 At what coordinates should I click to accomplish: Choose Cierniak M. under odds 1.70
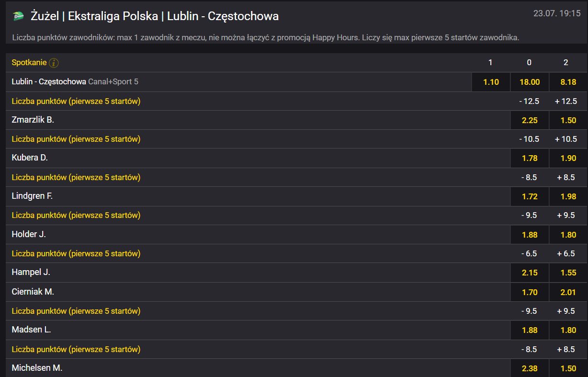(530, 292)
